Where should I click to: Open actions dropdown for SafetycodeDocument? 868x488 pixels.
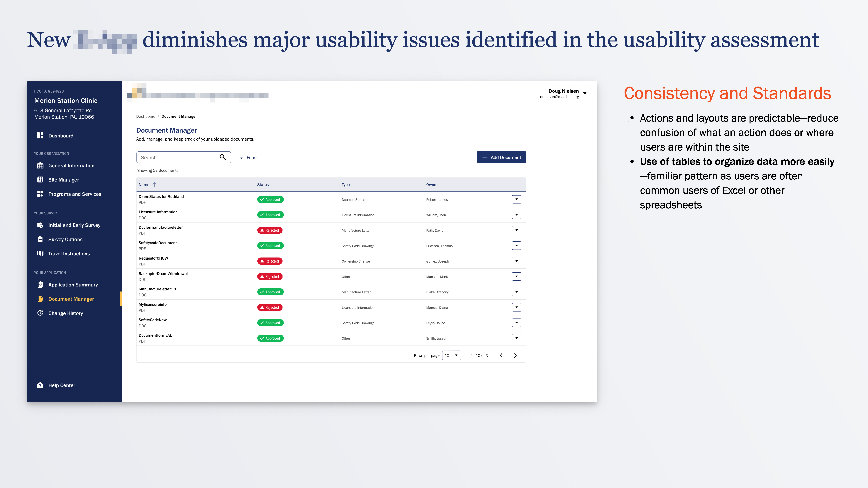point(517,245)
